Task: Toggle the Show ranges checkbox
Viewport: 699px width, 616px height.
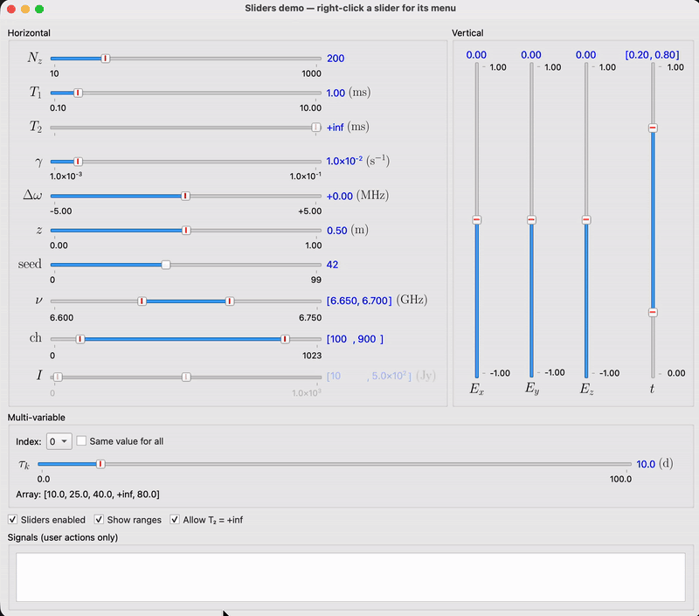Action: click(x=99, y=520)
